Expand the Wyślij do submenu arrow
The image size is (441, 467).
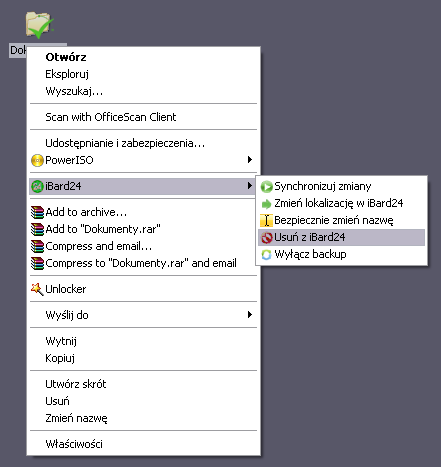point(250,314)
